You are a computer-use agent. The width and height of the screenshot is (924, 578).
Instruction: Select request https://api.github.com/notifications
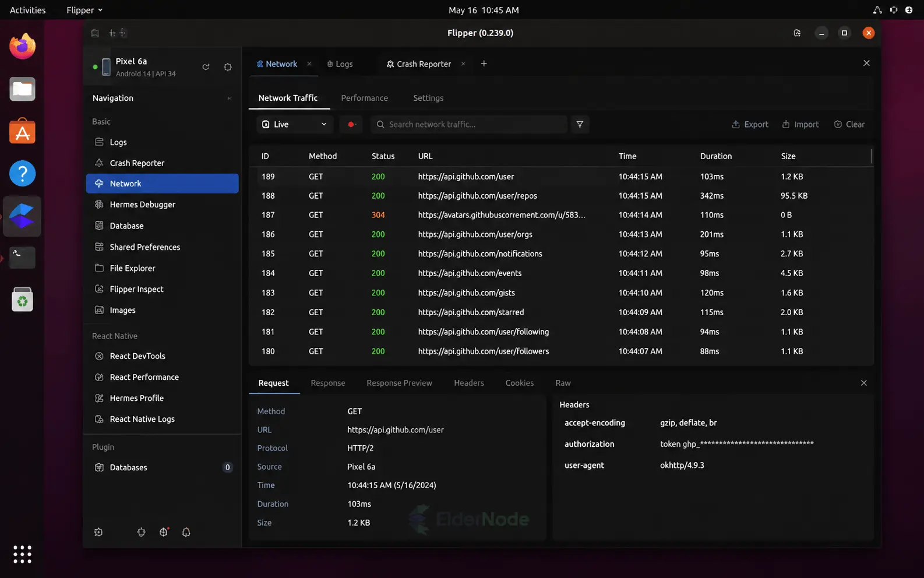[x=561, y=254]
